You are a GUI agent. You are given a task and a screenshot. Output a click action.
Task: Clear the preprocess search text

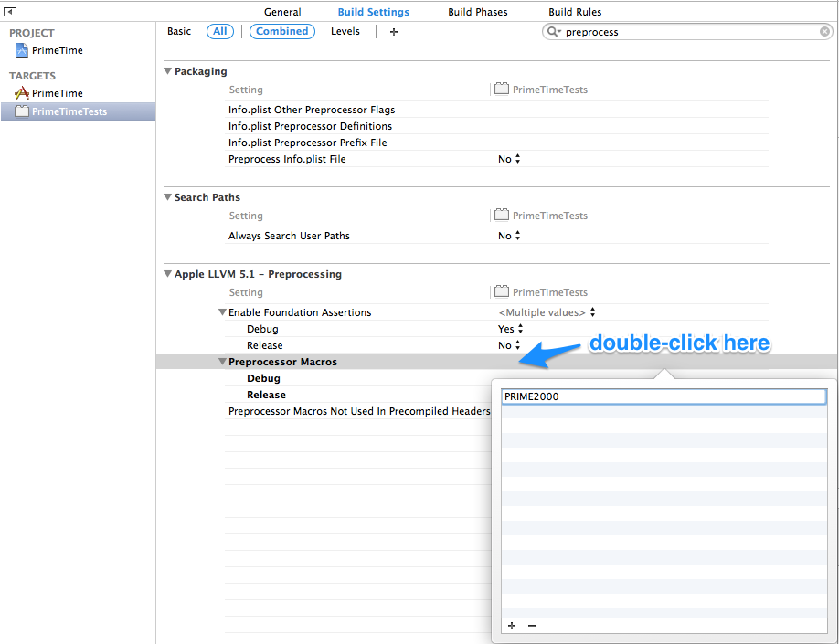pos(824,32)
